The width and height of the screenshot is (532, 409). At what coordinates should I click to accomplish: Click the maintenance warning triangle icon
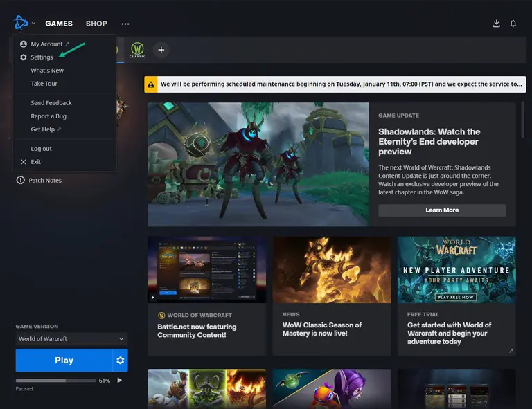[x=151, y=84]
